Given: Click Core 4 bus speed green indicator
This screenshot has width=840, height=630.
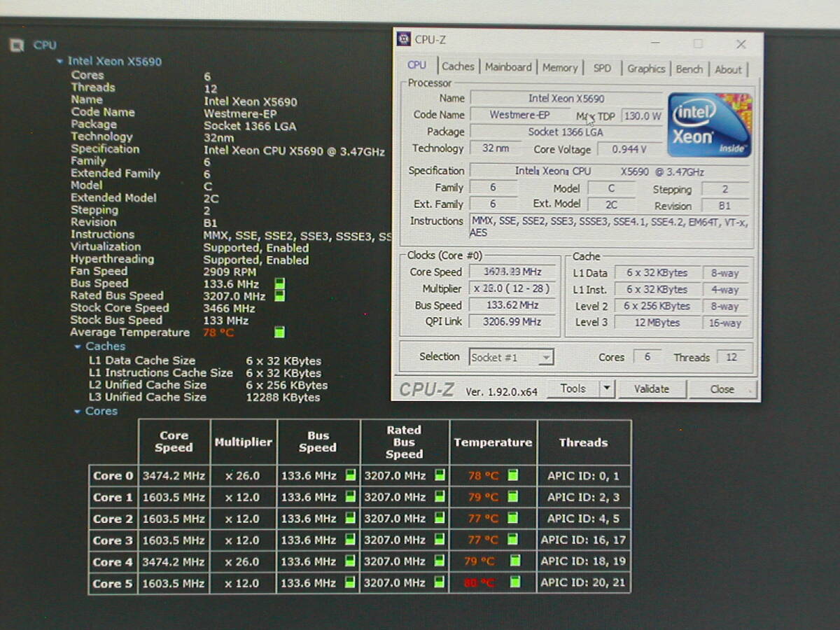Looking at the screenshot, I should tap(350, 561).
